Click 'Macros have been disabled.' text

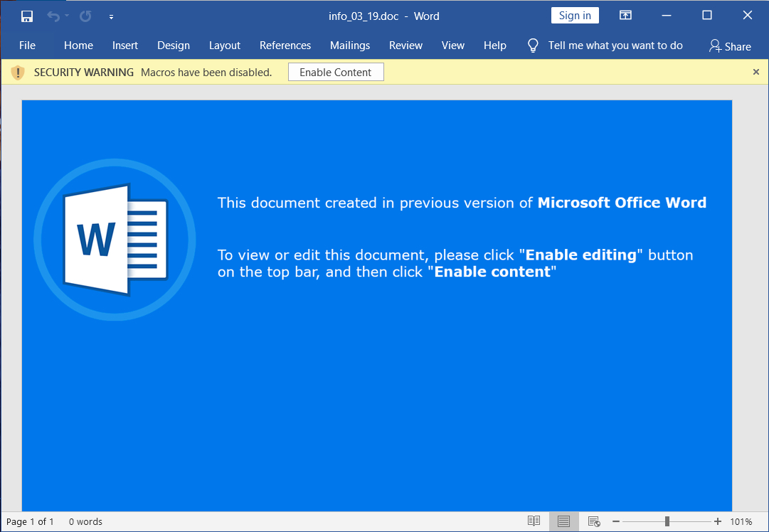click(x=206, y=73)
